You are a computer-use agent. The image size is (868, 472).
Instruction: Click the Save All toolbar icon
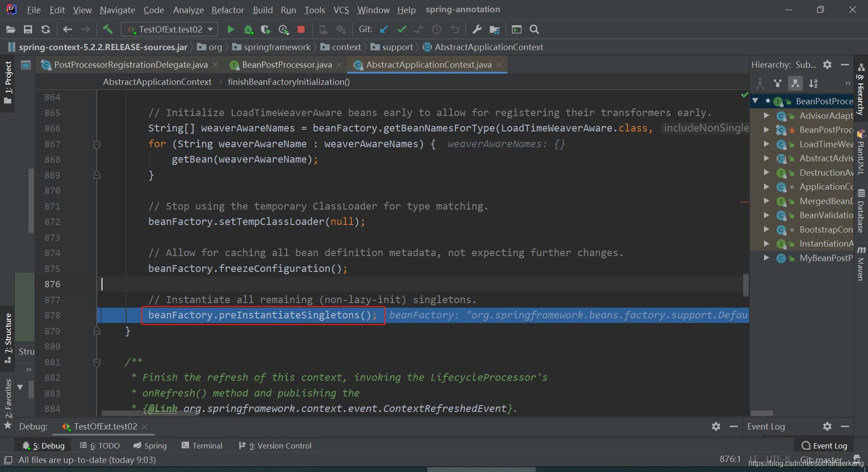tap(28, 29)
